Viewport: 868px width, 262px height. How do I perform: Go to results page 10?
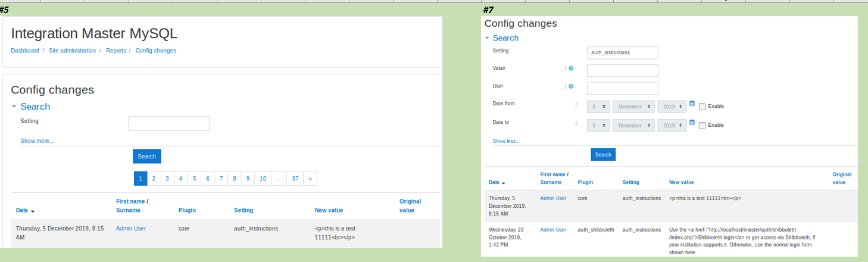(263, 179)
